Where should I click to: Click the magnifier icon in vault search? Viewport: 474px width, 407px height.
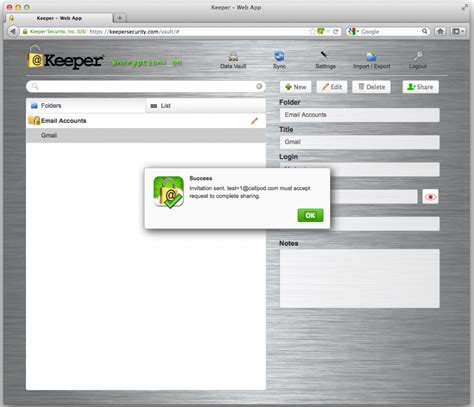(x=35, y=87)
